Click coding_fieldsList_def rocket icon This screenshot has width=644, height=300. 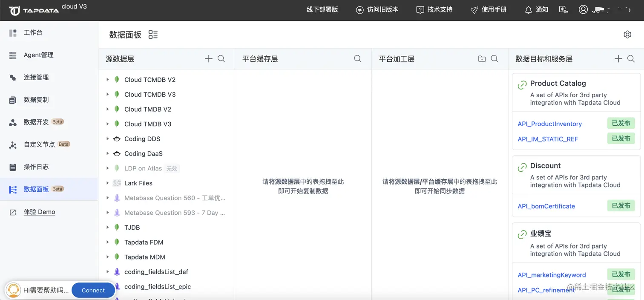117,272
